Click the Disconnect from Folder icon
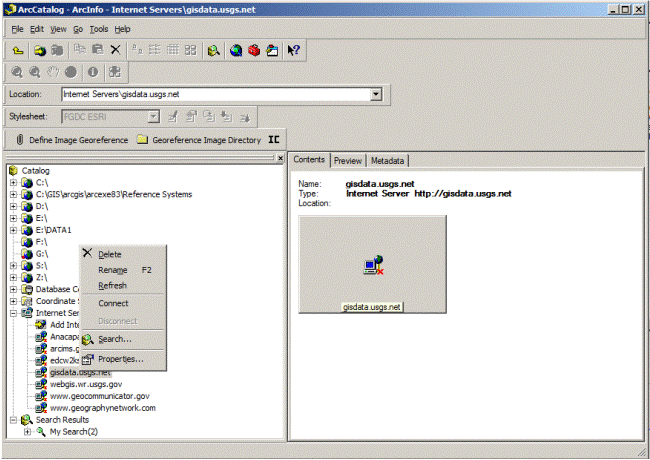This screenshot has width=650, height=460. click(57, 51)
